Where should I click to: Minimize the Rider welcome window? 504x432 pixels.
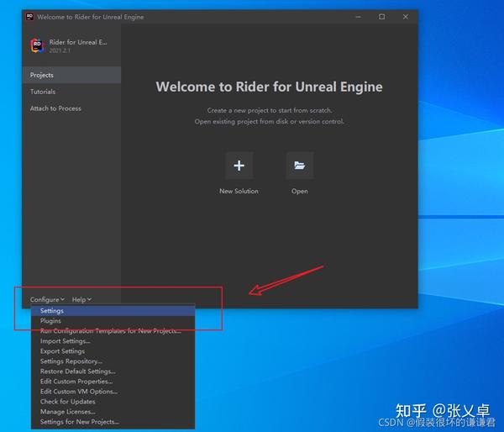coord(359,17)
